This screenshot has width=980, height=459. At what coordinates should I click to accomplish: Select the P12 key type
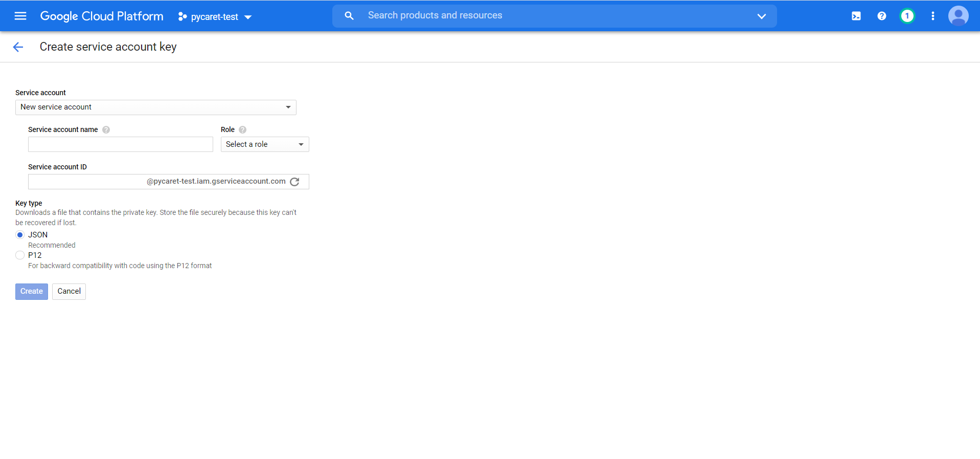20,255
